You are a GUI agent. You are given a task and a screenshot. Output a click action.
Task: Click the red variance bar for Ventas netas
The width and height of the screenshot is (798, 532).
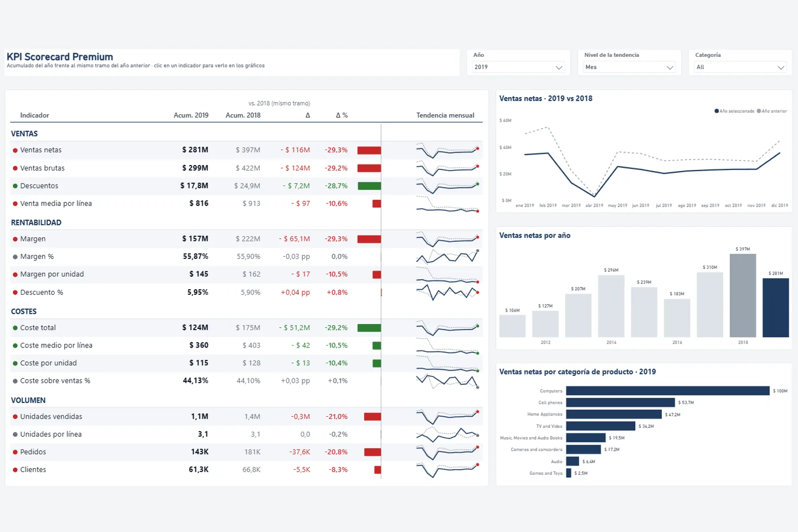tap(369, 150)
